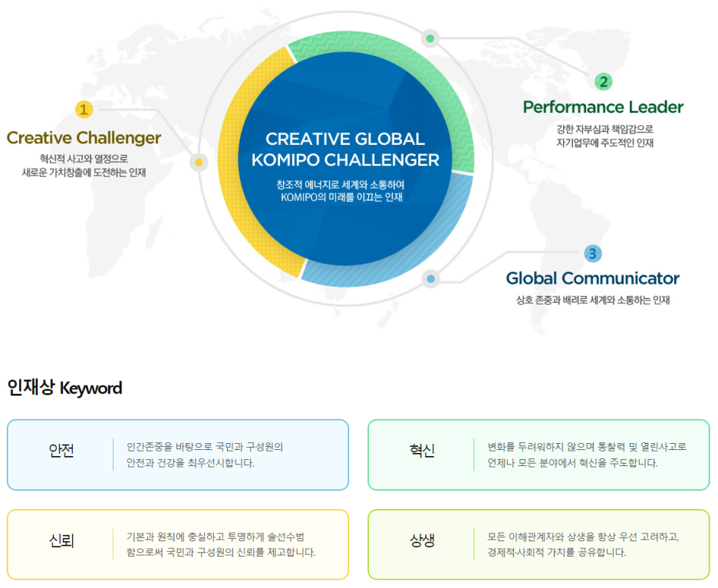
Task: Click the text '혁신적 사고와 열정으로'
Action: 84,159
